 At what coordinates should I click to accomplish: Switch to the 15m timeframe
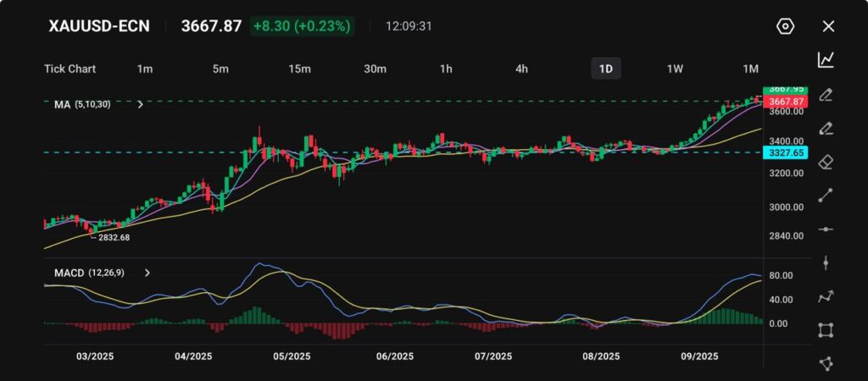pos(299,69)
